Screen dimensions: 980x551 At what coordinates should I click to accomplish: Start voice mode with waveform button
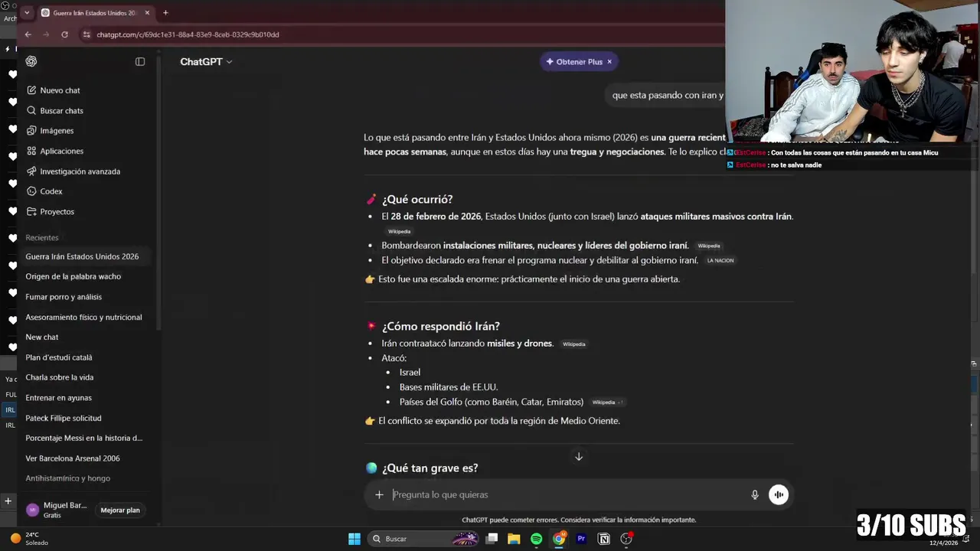tap(779, 495)
